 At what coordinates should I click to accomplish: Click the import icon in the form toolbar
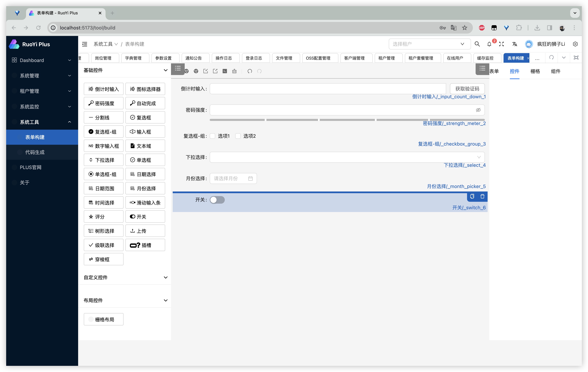(206, 71)
